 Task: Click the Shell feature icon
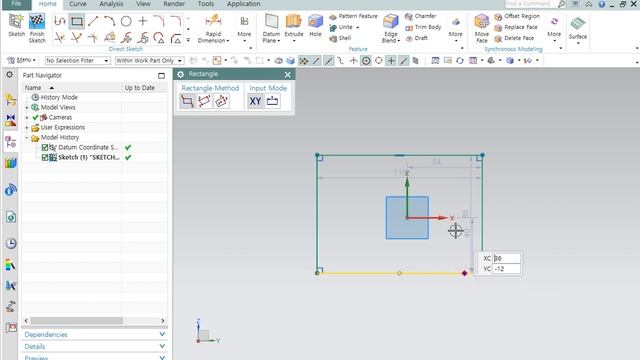pos(333,38)
